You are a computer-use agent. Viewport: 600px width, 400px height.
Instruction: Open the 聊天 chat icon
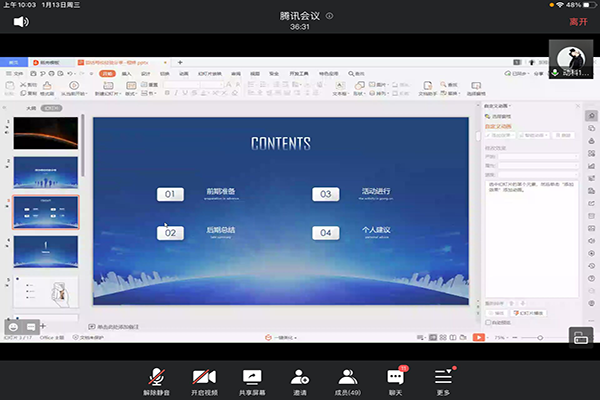[396, 378]
